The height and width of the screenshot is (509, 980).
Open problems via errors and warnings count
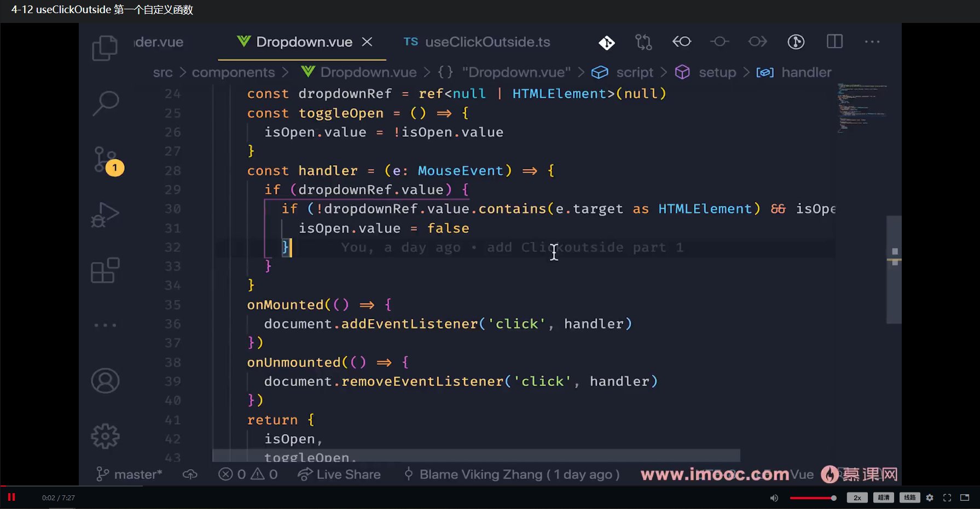tap(248, 474)
